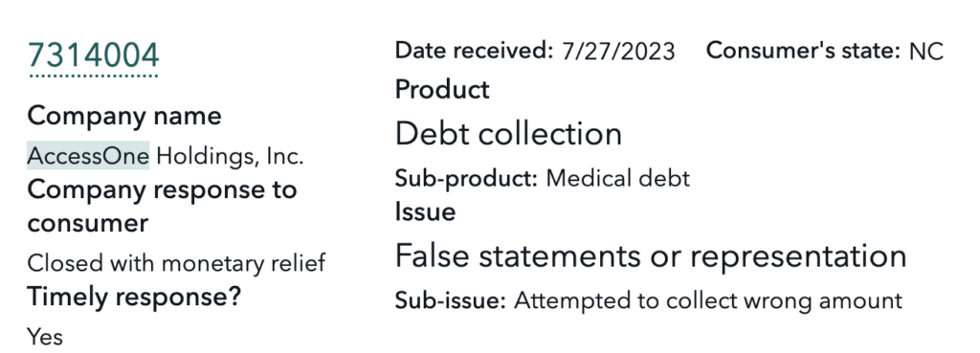980x353 pixels.
Task: Click the 7/27/2023 date value
Action: tap(618, 52)
